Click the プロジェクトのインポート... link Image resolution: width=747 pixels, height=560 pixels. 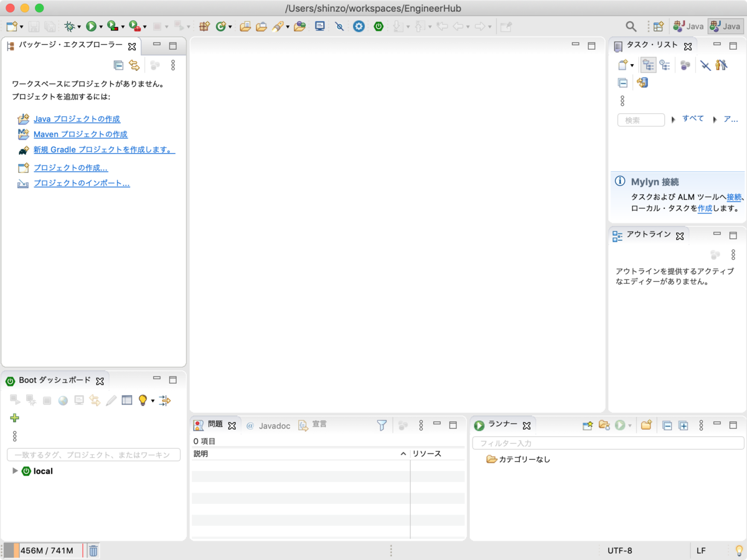[82, 184]
